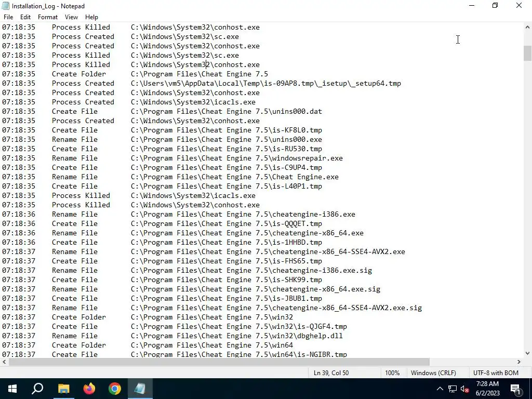
Task: Click 'windowsrepair.exe' in the log
Action: [x=308, y=158]
